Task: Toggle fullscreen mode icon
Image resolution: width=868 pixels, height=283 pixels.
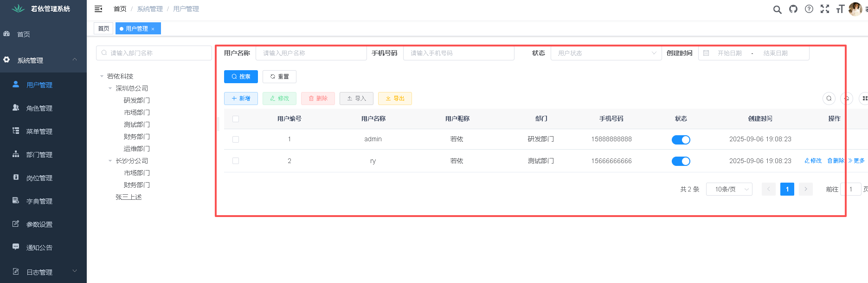Action: click(x=825, y=9)
